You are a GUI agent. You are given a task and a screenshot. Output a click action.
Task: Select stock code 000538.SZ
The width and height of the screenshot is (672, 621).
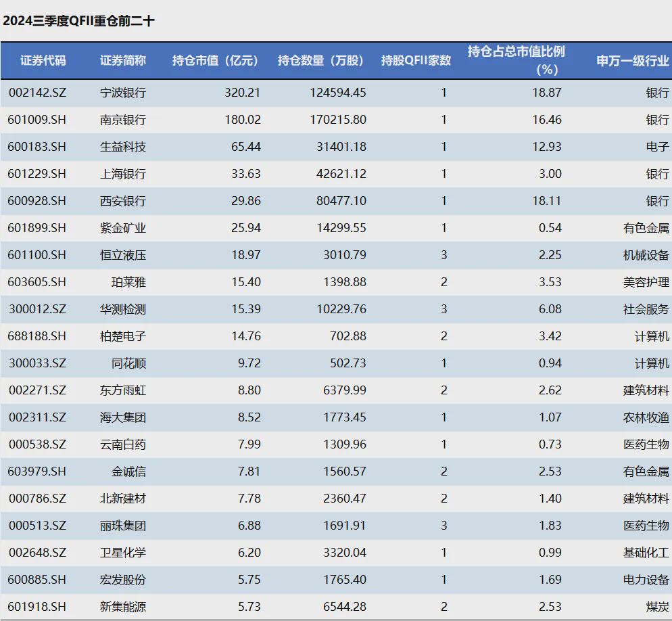point(37,444)
